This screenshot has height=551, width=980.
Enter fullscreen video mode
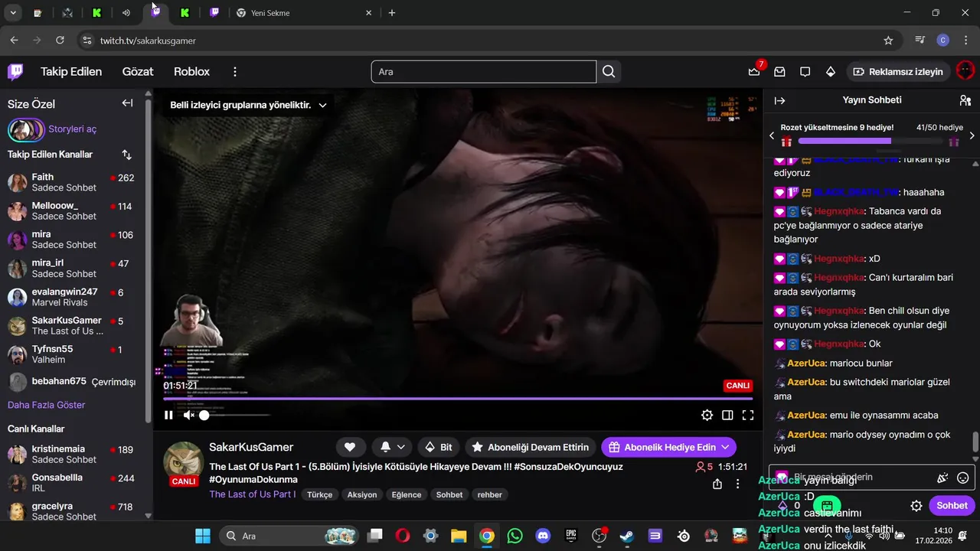click(x=748, y=415)
